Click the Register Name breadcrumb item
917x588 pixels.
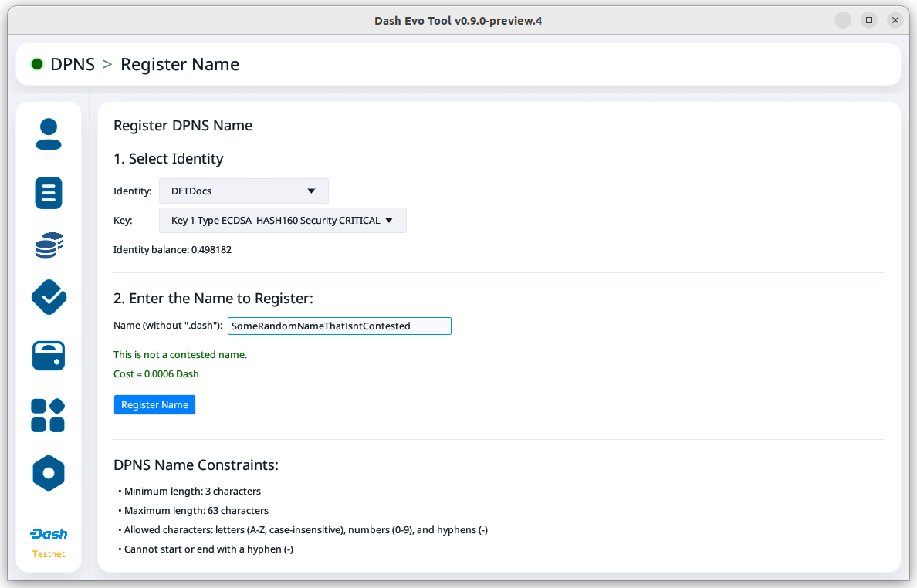(x=180, y=64)
